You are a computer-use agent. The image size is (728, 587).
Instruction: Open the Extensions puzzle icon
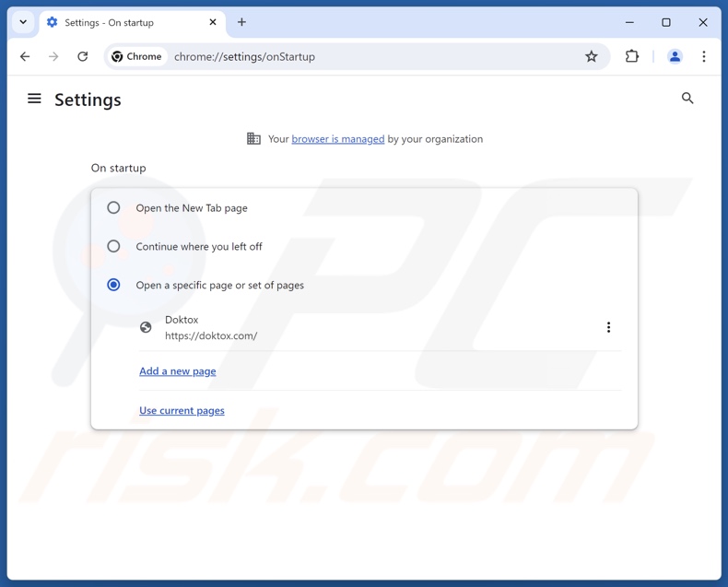point(632,57)
